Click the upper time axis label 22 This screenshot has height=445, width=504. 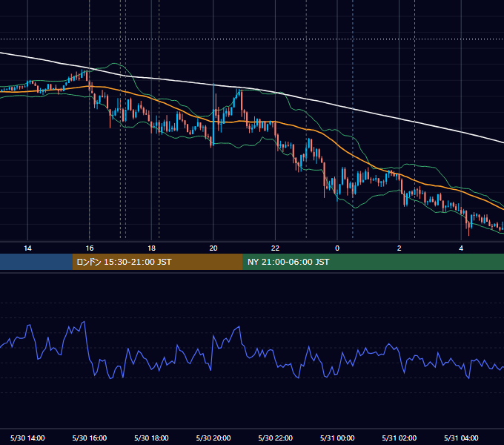tap(275, 248)
